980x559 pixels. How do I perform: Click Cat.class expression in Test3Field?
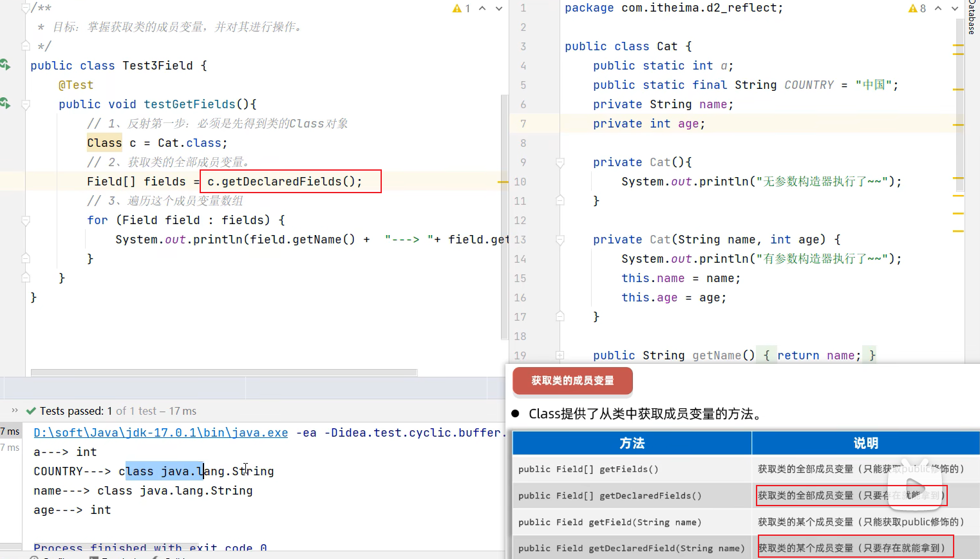point(190,143)
